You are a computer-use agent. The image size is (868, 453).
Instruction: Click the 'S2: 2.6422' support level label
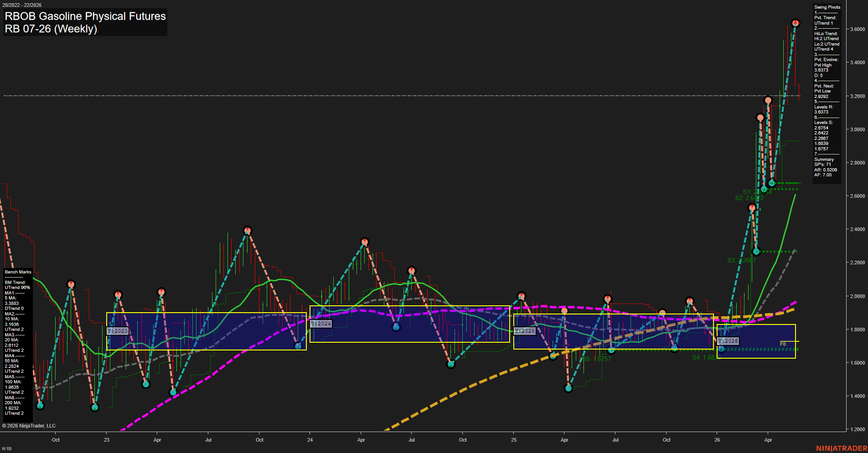(749, 198)
